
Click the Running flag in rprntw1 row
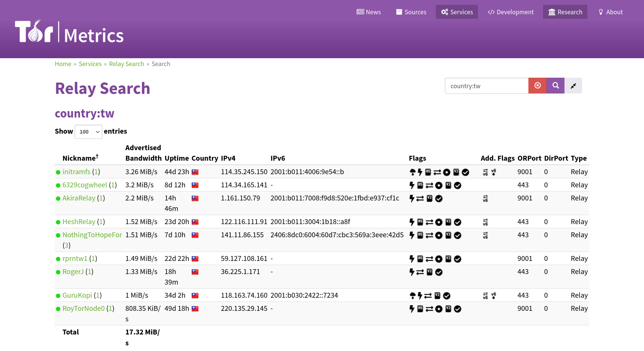pyautogui.click(x=429, y=259)
